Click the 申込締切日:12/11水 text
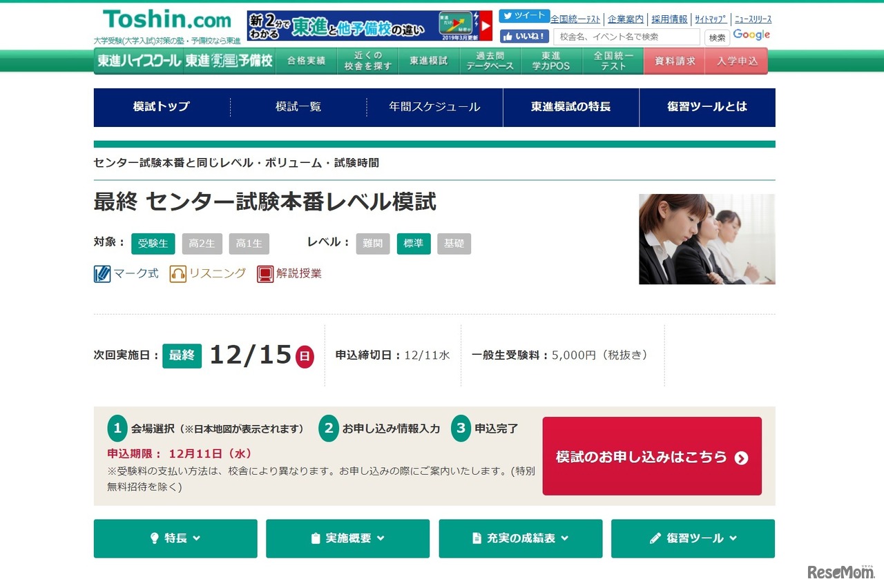This screenshot has width=884, height=588. 392,355
